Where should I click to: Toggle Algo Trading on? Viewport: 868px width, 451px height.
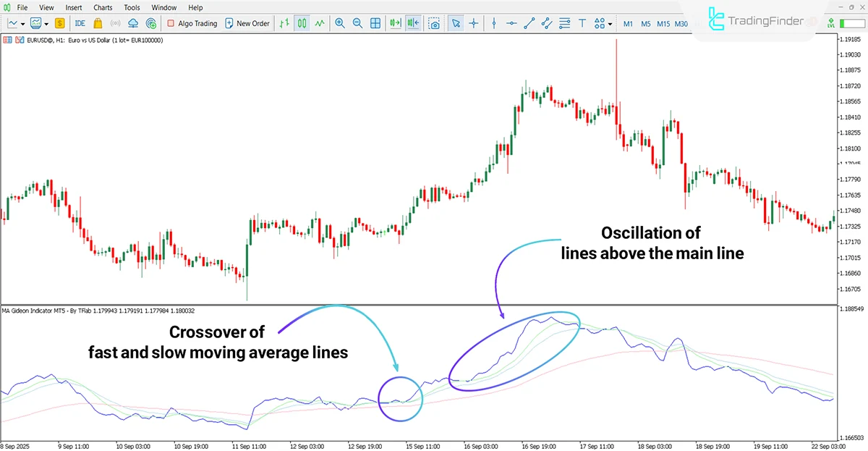click(x=191, y=22)
